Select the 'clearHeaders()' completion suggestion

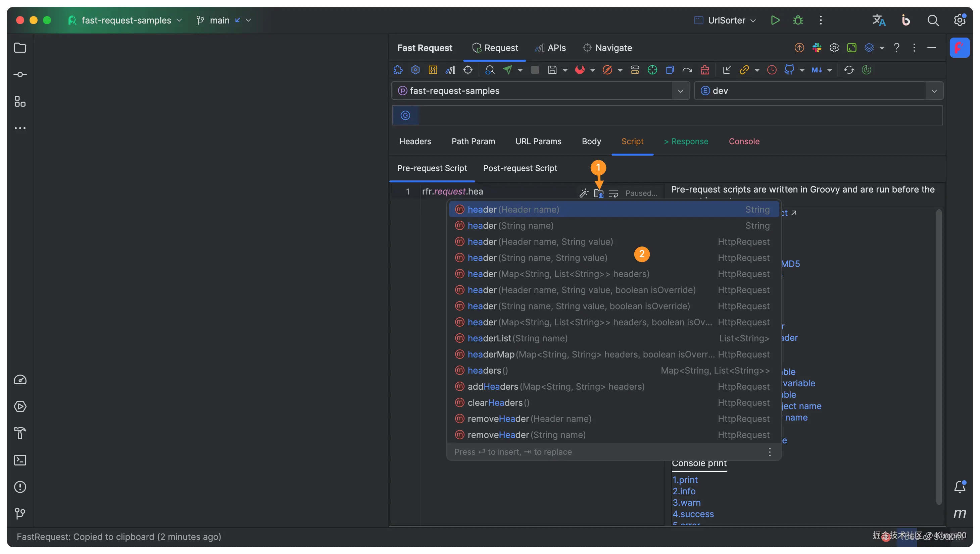[x=614, y=402]
